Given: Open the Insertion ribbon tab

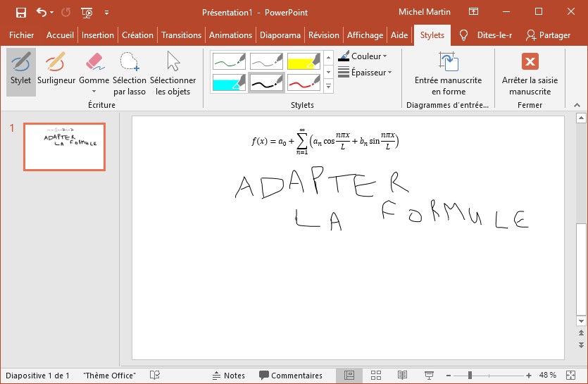Looking at the screenshot, I should (x=97, y=35).
